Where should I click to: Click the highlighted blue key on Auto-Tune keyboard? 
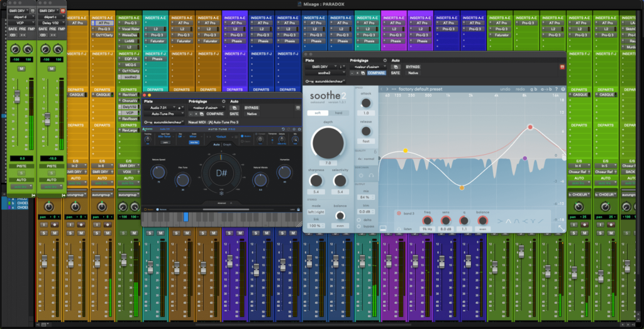click(x=186, y=217)
